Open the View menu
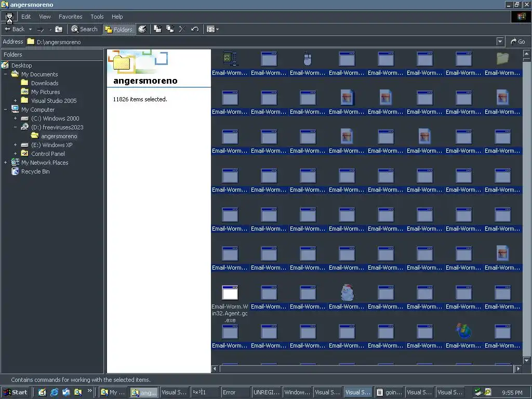Viewport: 532px width, 399px height. click(45, 17)
